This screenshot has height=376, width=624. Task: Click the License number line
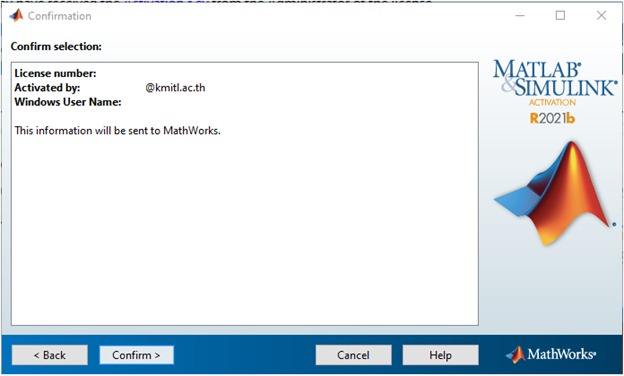tap(55, 73)
